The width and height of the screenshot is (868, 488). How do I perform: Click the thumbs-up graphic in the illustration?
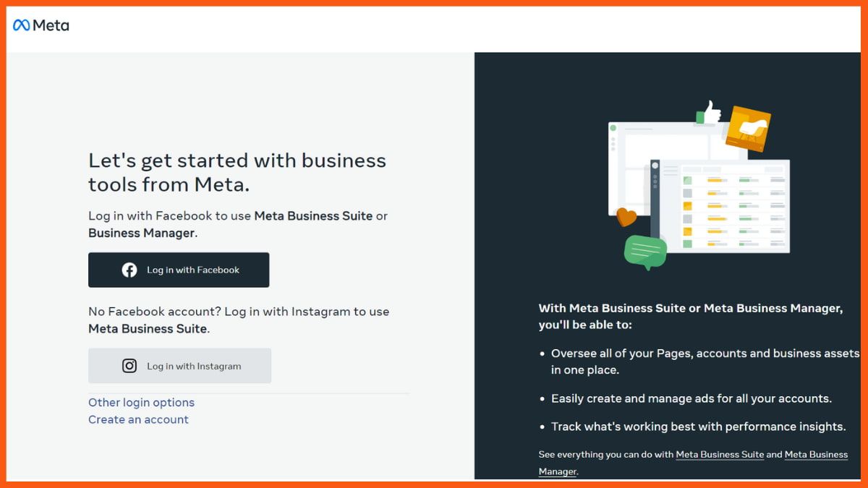[x=710, y=112]
